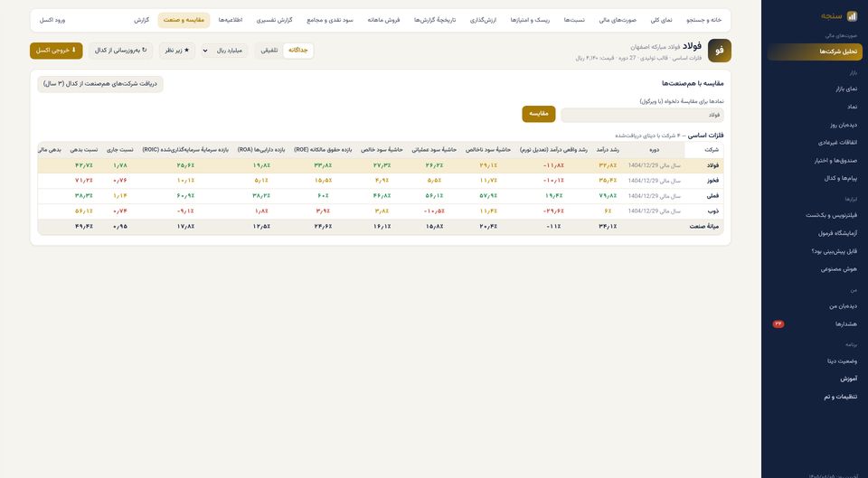Click the سنجه bar-chart logo icon
The width and height of the screenshot is (868, 478).
[852, 16]
